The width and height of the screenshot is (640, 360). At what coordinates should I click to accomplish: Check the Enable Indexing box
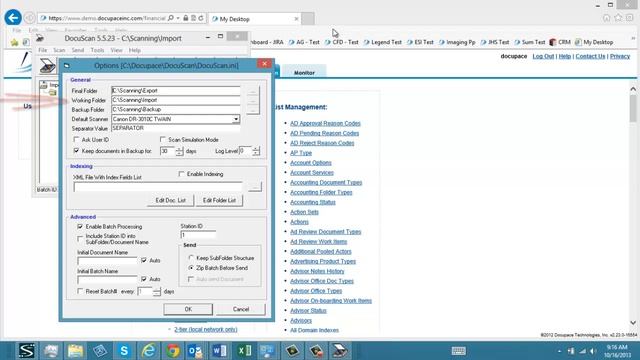coord(182,174)
